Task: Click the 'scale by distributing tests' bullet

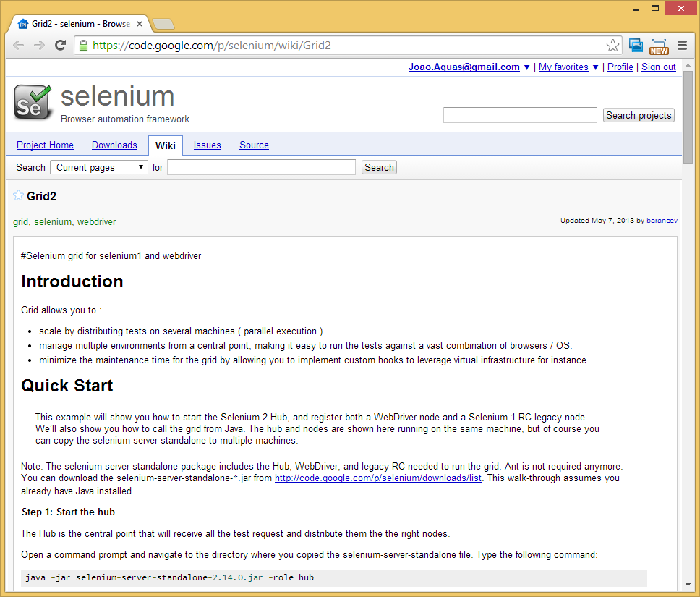Action: click(x=181, y=331)
